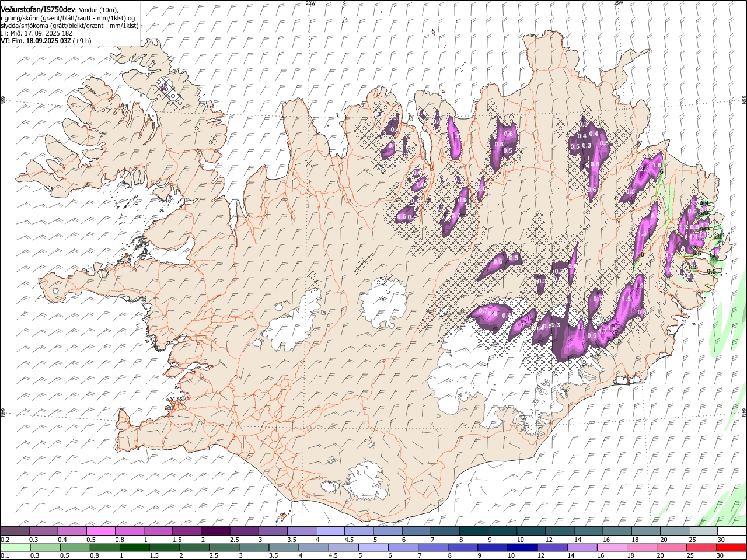This screenshot has width=747, height=560.
Task: Select the pale grey 25 swatch, upper legend row
Action: click(704, 531)
